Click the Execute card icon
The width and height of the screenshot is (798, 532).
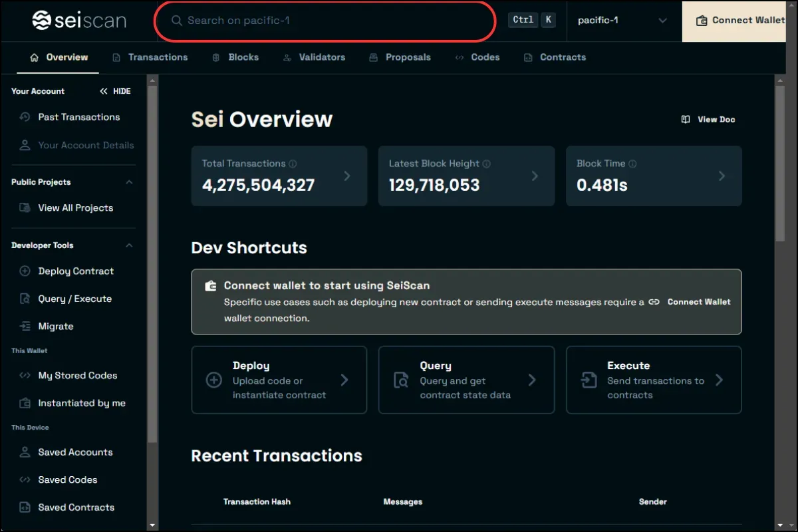pyautogui.click(x=589, y=380)
